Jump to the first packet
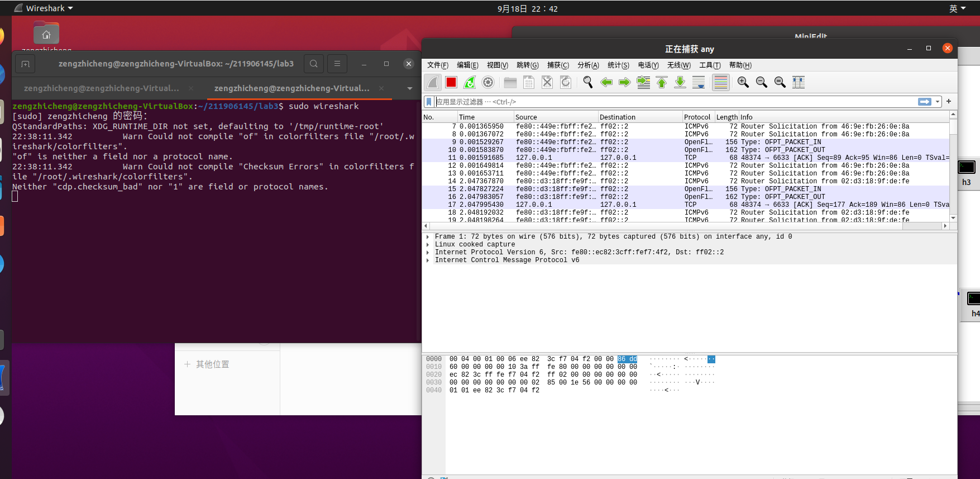This screenshot has height=479, width=980. (662, 82)
